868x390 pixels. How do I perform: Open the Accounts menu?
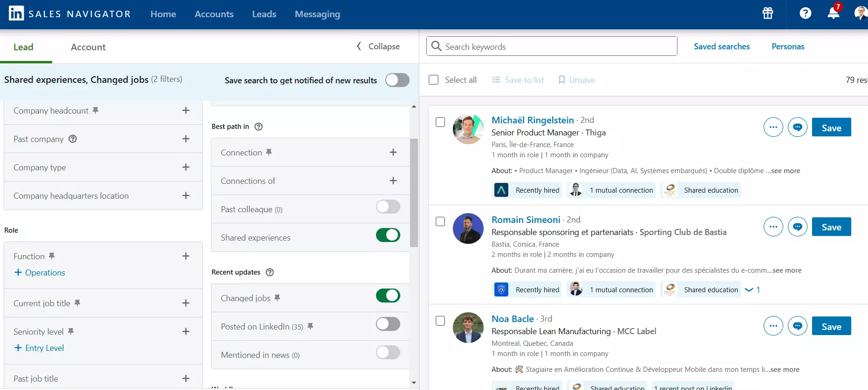214,14
